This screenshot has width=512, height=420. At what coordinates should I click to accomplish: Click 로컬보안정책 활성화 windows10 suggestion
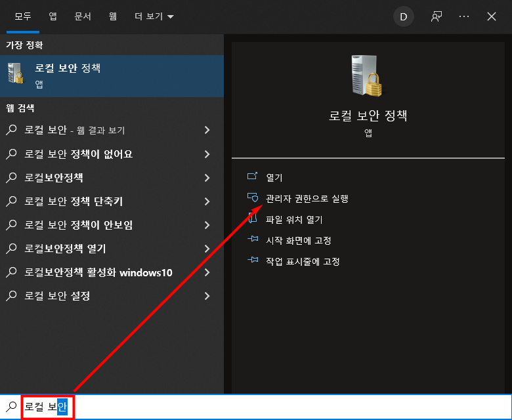click(112, 272)
